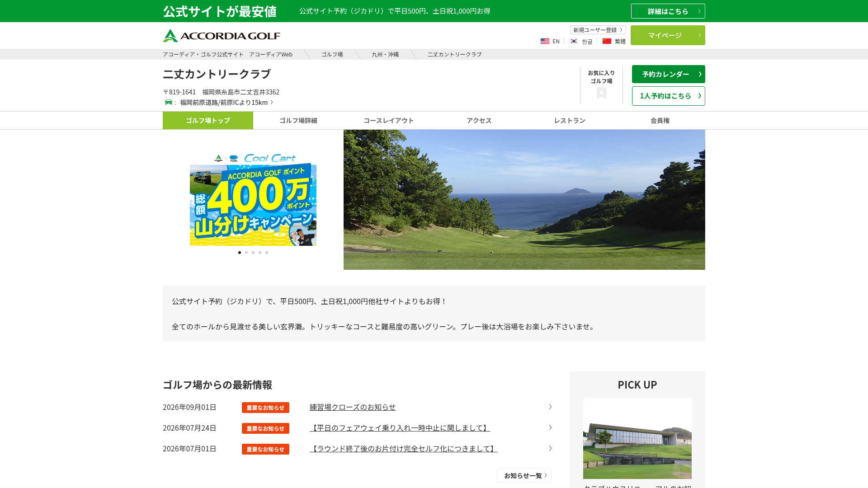Open the アクセス tab
The height and width of the screenshot is (488, 868).
click(x=479, y=120)
